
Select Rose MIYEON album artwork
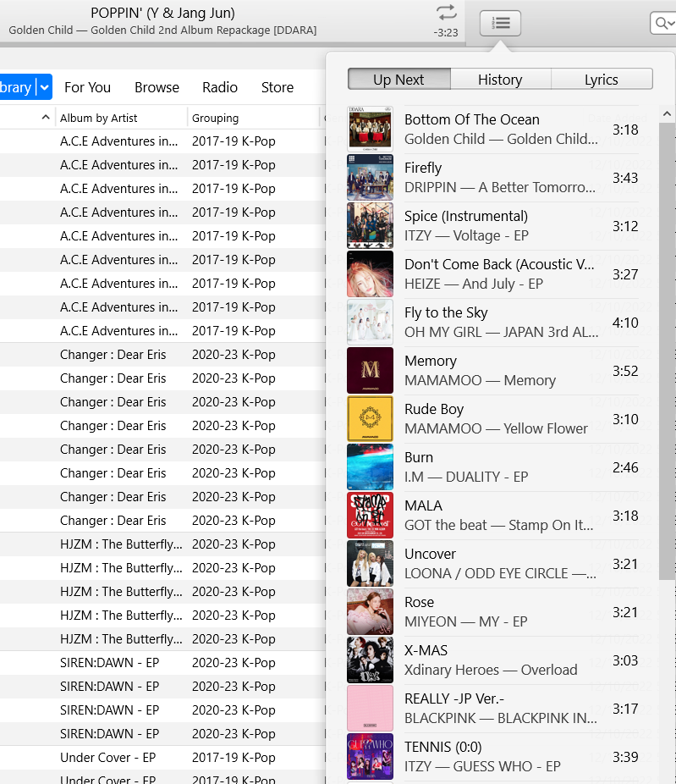[371, 611]
